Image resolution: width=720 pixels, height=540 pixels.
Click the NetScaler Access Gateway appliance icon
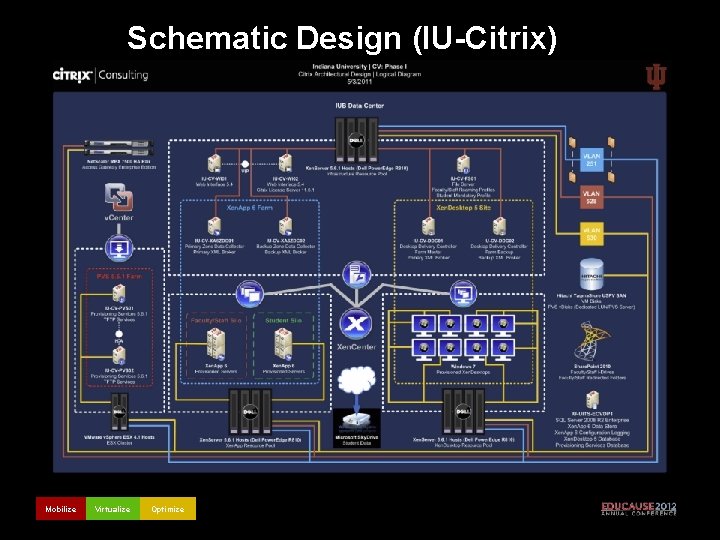[118, 148]
